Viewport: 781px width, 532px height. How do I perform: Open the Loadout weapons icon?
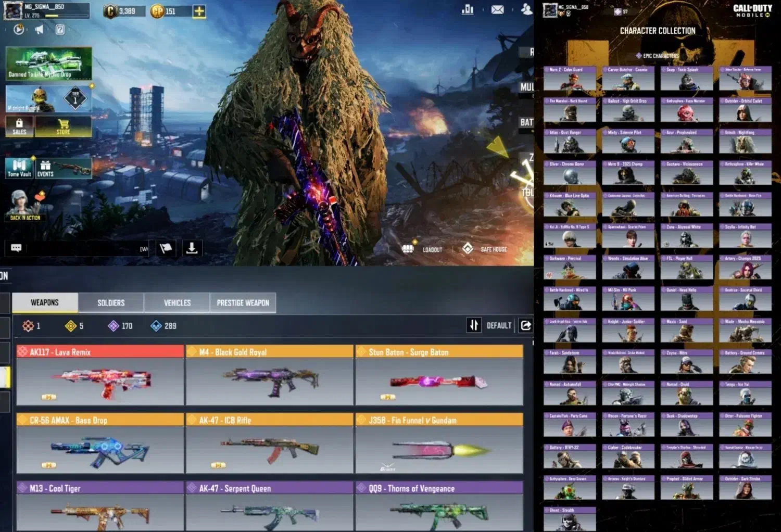[x=408, y=249]
